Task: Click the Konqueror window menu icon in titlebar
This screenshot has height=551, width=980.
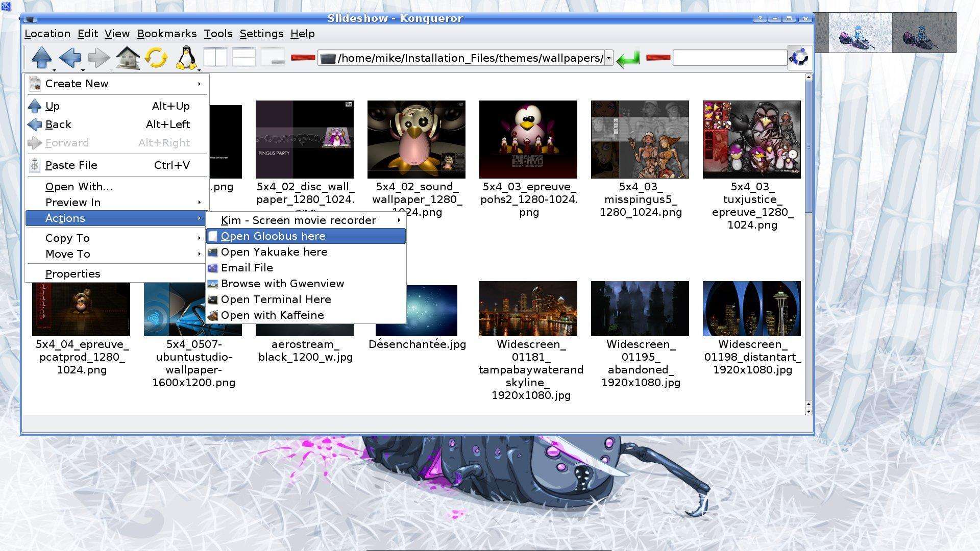Action: click(x=30, y=19)
